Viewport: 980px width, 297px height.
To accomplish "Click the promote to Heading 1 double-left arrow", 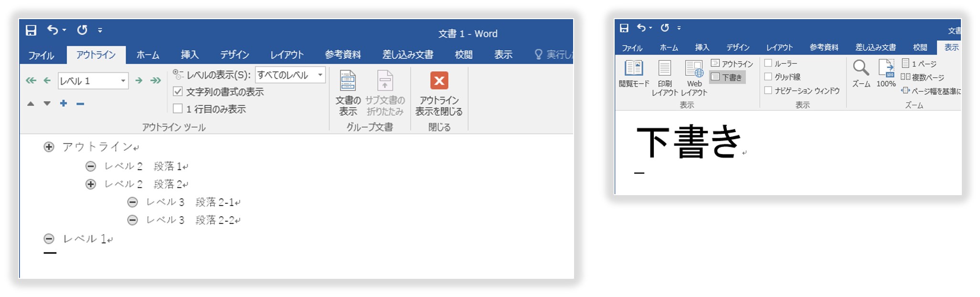I will coord(31,81).
